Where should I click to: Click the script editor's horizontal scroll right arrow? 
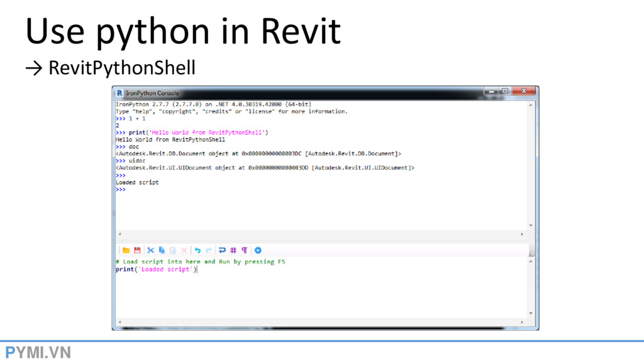(522, 322)
